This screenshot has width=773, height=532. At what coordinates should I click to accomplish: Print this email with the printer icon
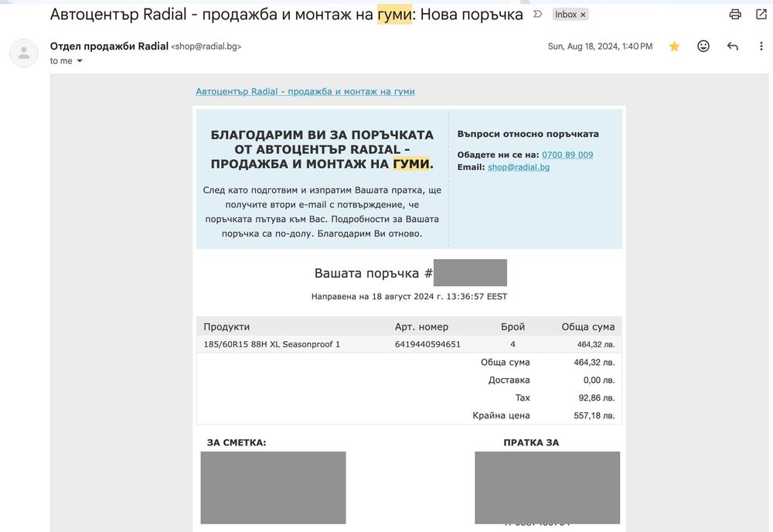pyautogui.click(x=735, y=14)
